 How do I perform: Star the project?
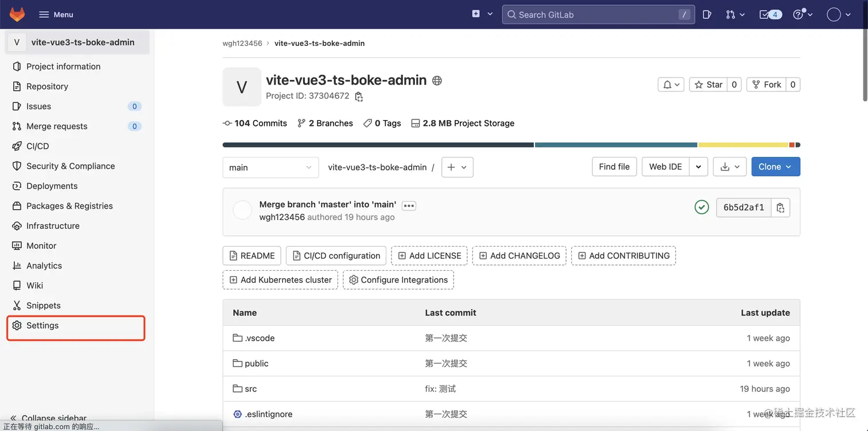pyautogui.click(x=708, y=84)
